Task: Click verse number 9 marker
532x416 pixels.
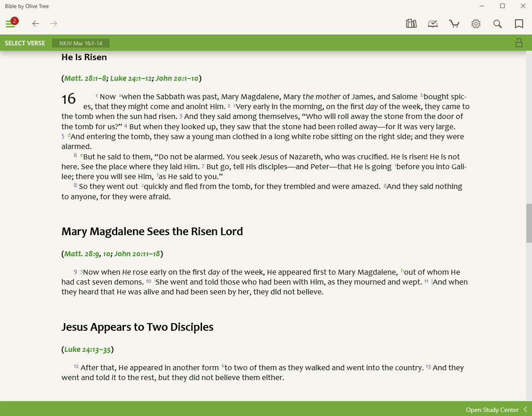Action: 76,271
